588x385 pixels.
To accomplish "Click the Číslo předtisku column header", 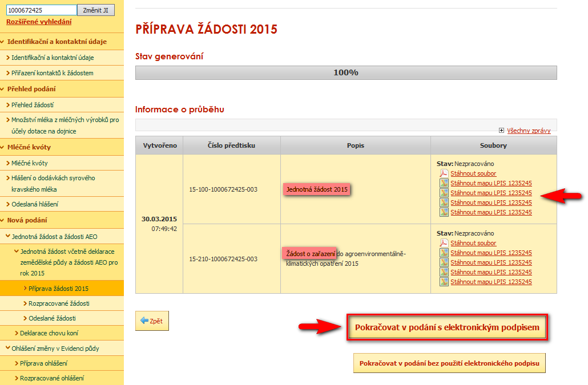I will point(231,145).
